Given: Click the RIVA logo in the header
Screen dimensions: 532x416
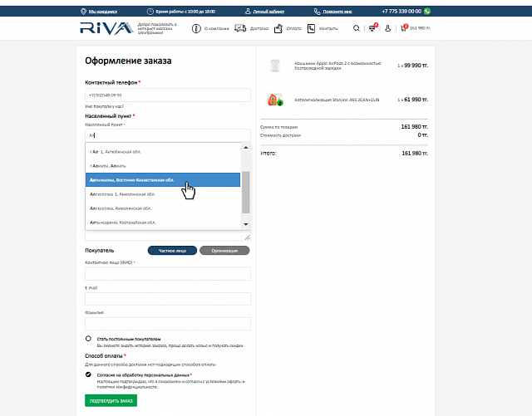Looking at the screenshot, I should [x=106, y=28].
